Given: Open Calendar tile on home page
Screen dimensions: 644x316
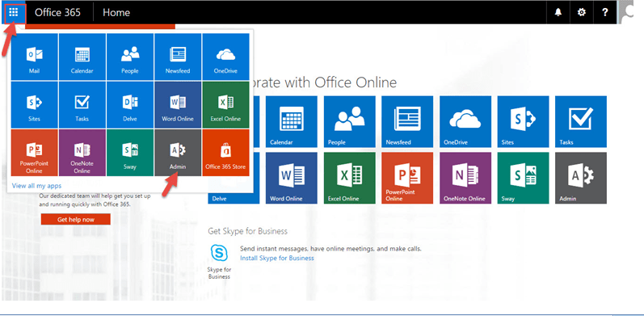Looking at the screenshot, I should pos(291,122).
